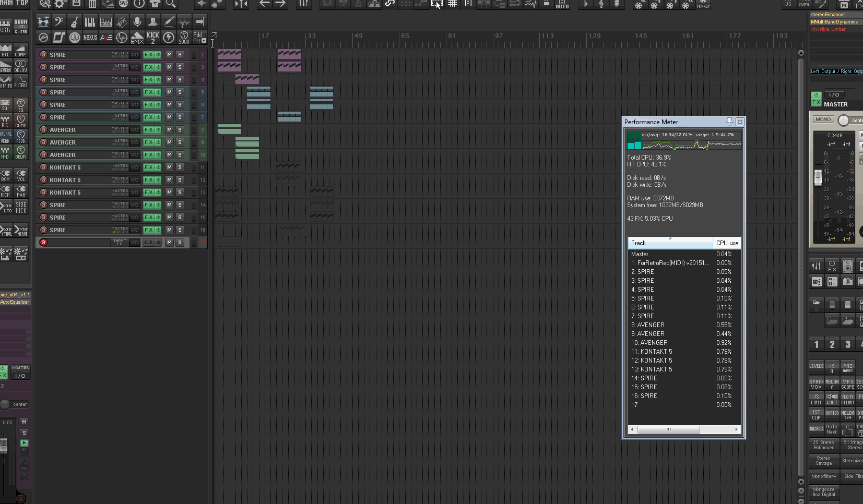Pin the Performance Meter window

729,122
